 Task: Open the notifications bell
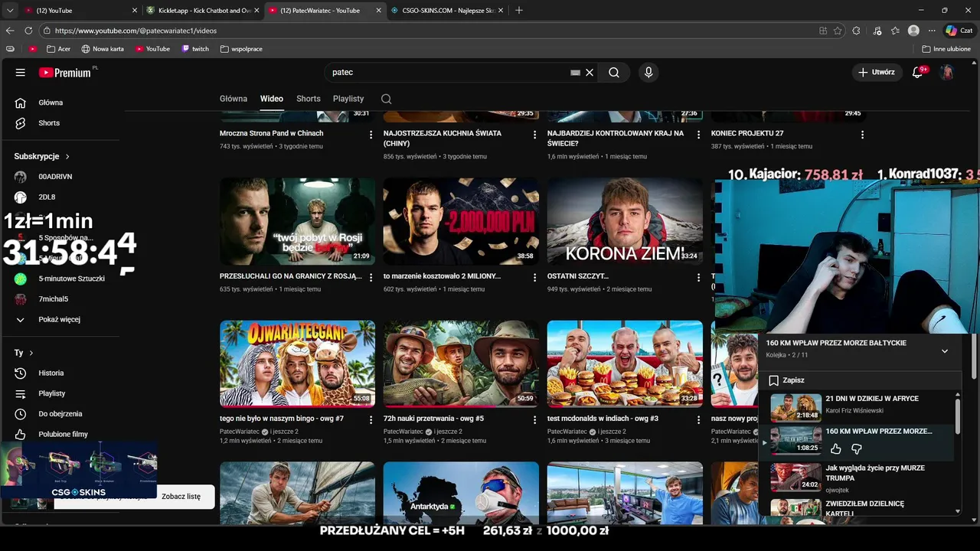point(917,72)
